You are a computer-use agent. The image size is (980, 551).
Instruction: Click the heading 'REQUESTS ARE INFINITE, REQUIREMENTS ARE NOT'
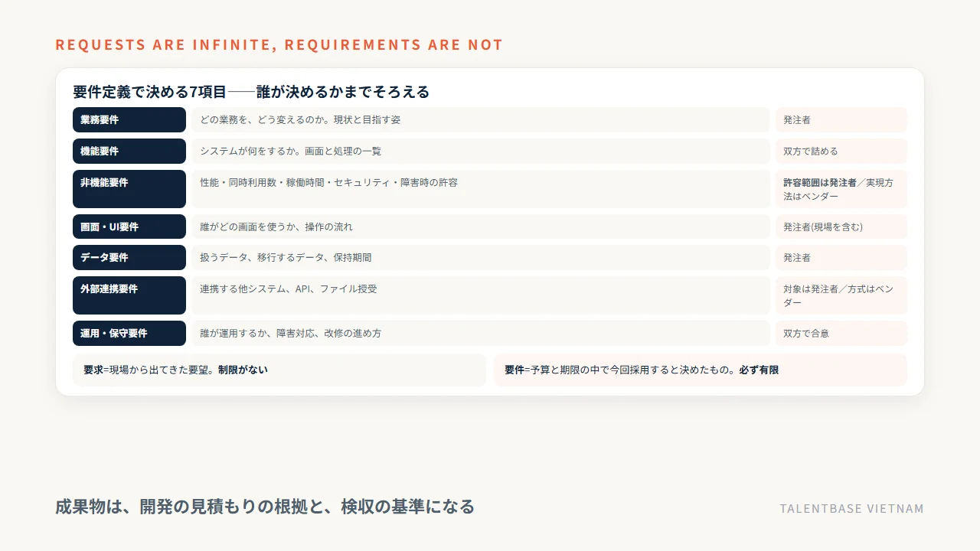coord(279,44)
